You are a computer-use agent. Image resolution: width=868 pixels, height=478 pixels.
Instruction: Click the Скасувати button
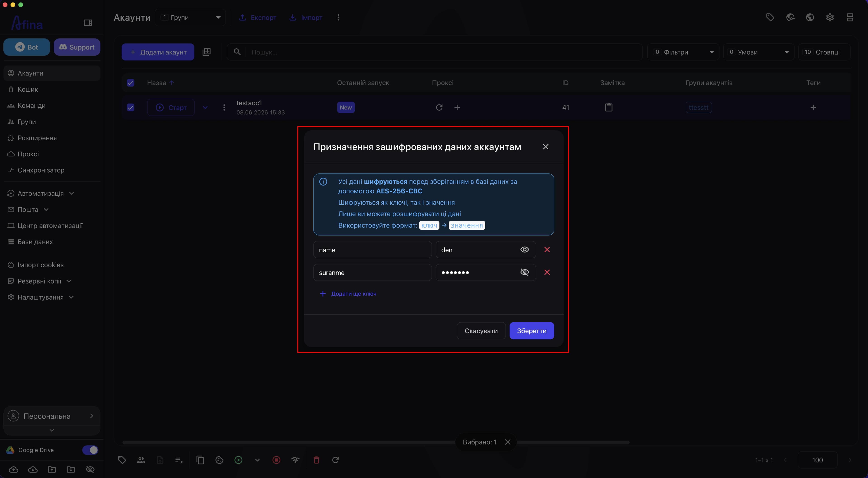pos(481,331)
